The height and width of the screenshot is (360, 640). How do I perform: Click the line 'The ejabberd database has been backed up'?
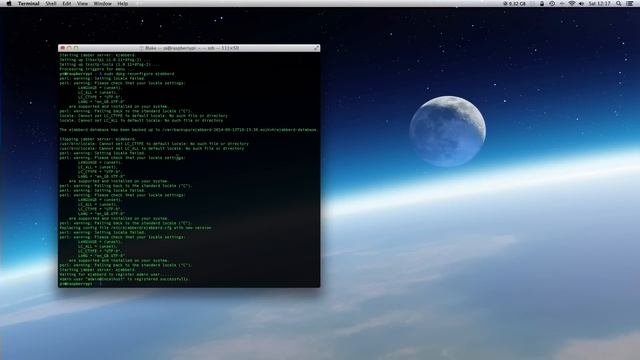coord(189,130)
